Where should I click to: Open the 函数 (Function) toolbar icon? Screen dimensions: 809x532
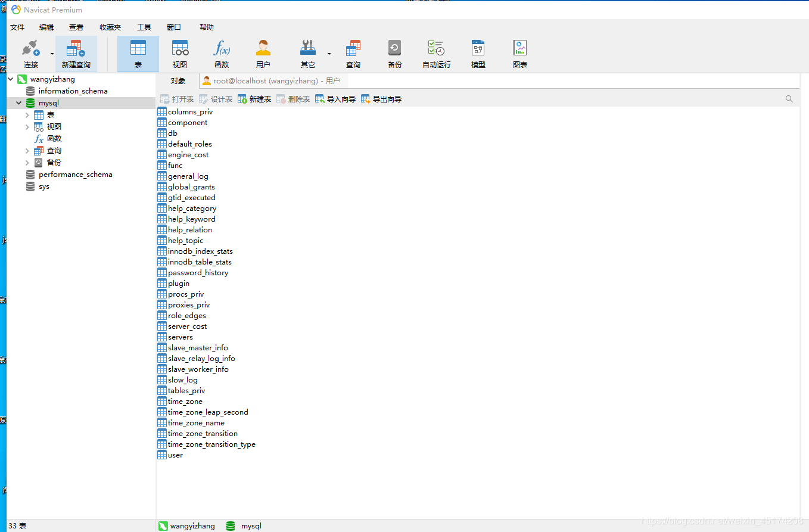point(222,54)
